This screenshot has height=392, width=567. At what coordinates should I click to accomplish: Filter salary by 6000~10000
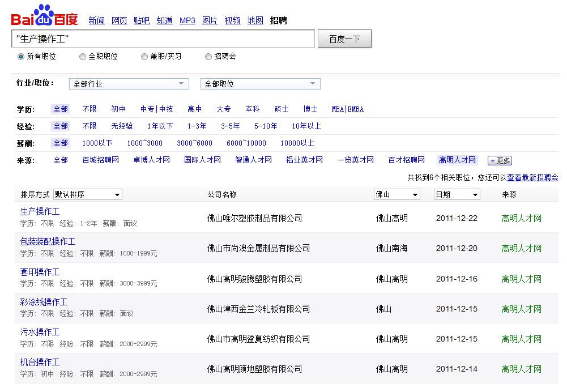pyautogui.click(x=246, y=143)
